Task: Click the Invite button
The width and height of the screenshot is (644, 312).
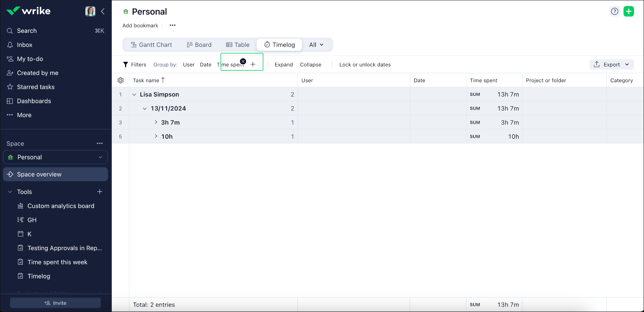Action: (x=55, y=303)
